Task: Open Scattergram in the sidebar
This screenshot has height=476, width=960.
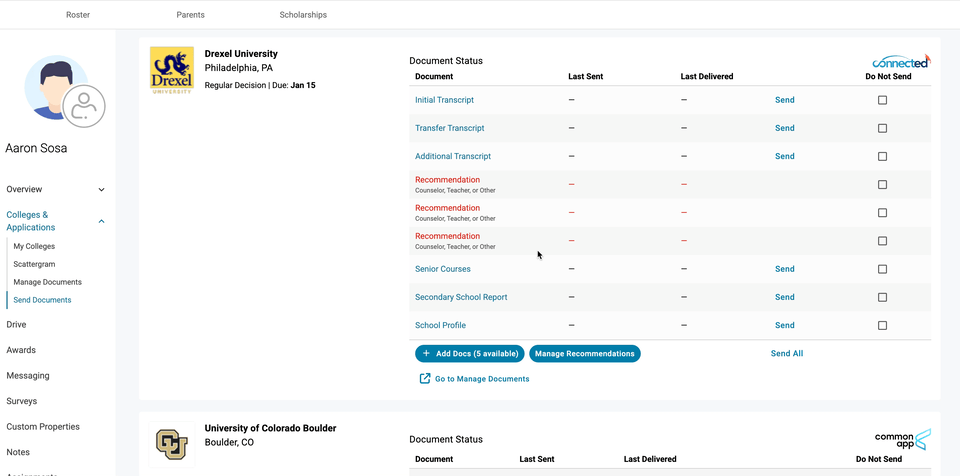Action: (34, 264)
